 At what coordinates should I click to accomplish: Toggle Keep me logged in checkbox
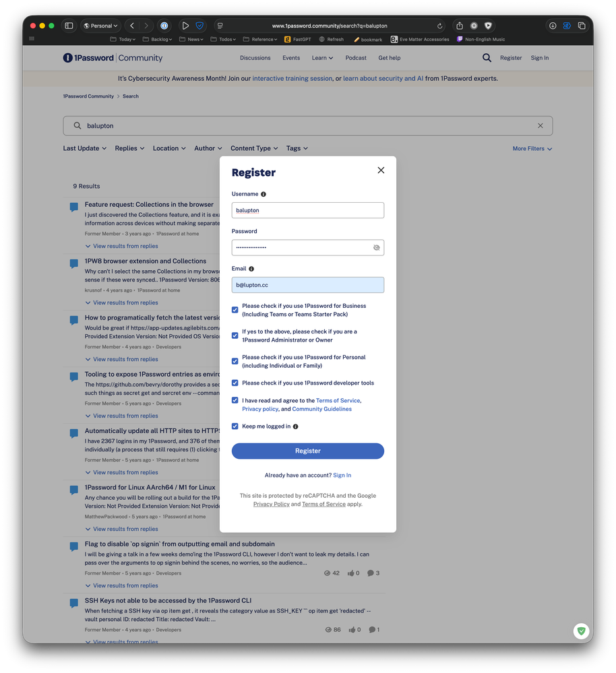pyautogui.click(x=235, y=426)
